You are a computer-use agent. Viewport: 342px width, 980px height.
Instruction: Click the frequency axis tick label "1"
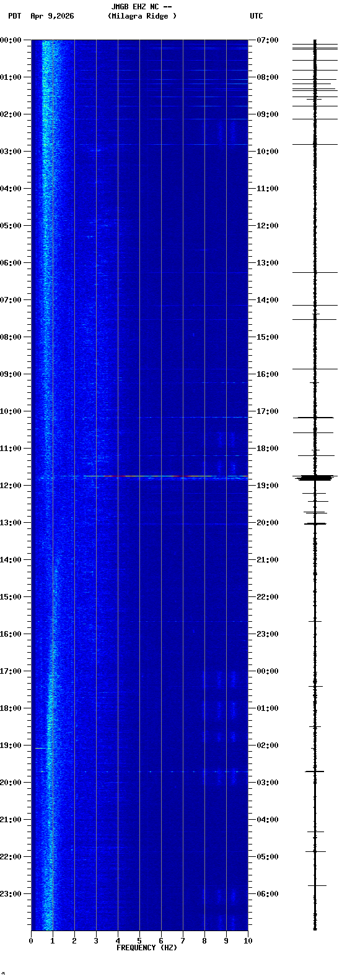(x=53, y=941)
